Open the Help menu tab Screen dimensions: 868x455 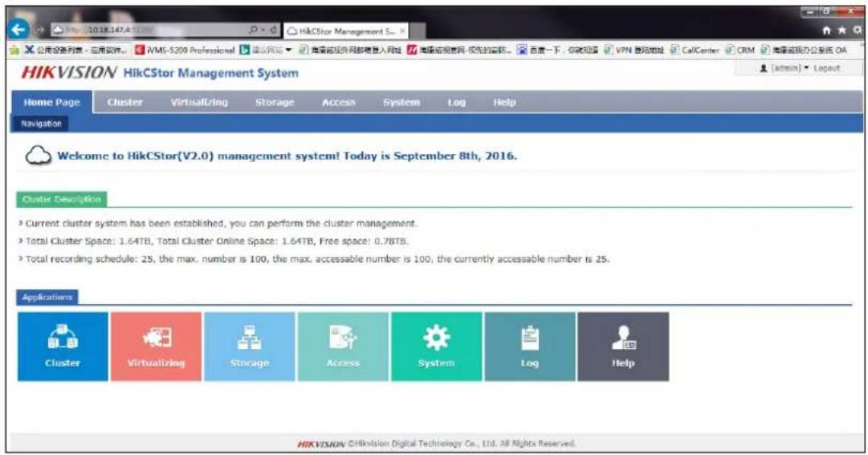pyautogui.click(x=504, y=102)
